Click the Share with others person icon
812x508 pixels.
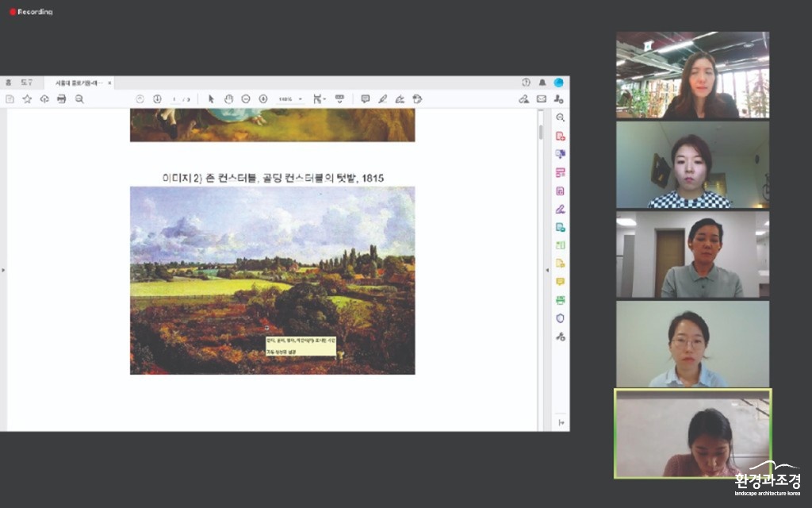point(558,99)
